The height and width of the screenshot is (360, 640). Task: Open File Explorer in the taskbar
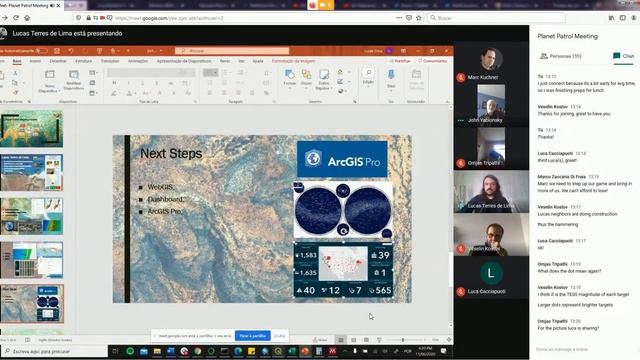(x=157, y=351)
